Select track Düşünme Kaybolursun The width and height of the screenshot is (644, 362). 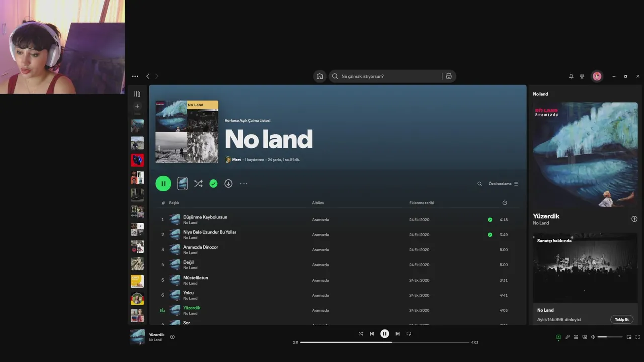click(x=338, y=220)
